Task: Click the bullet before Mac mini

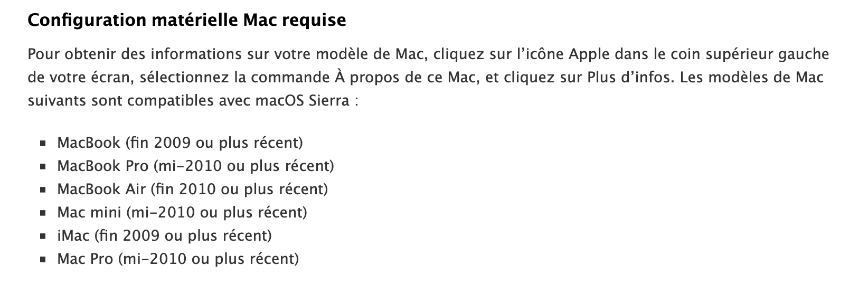Action: pyautogui.click(x=43, y=213)
